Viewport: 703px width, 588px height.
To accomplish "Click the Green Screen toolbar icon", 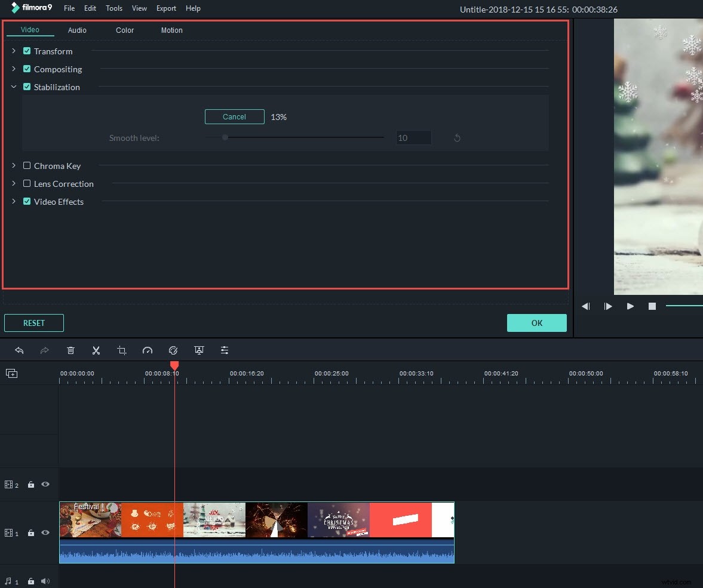I will tap(199, 350).
